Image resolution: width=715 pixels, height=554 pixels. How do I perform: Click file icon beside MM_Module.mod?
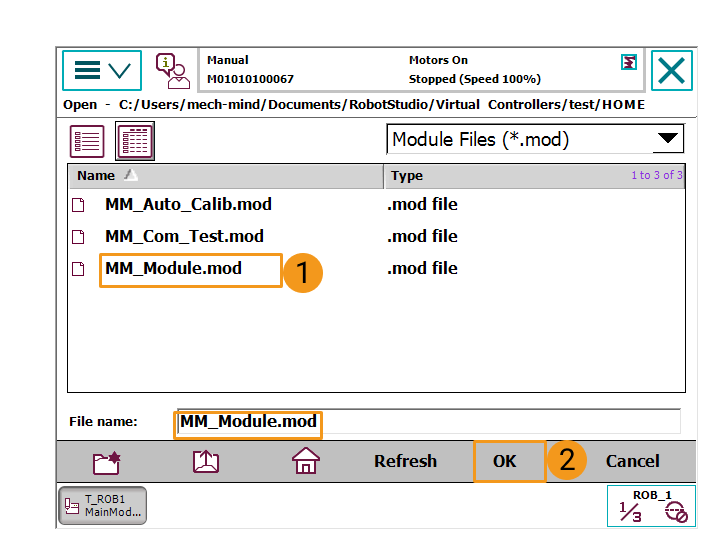tap(78, 269)
